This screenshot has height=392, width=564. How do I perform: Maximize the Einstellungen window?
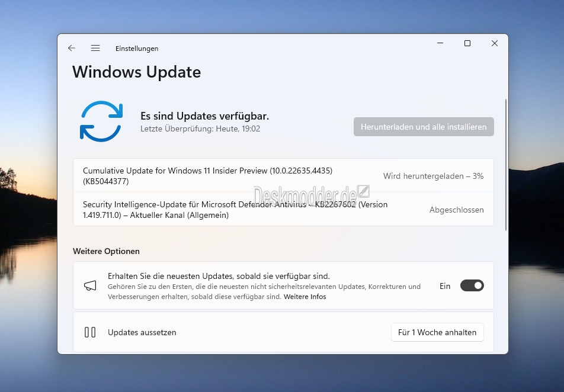pyautogui.click(x=467, y=43)
